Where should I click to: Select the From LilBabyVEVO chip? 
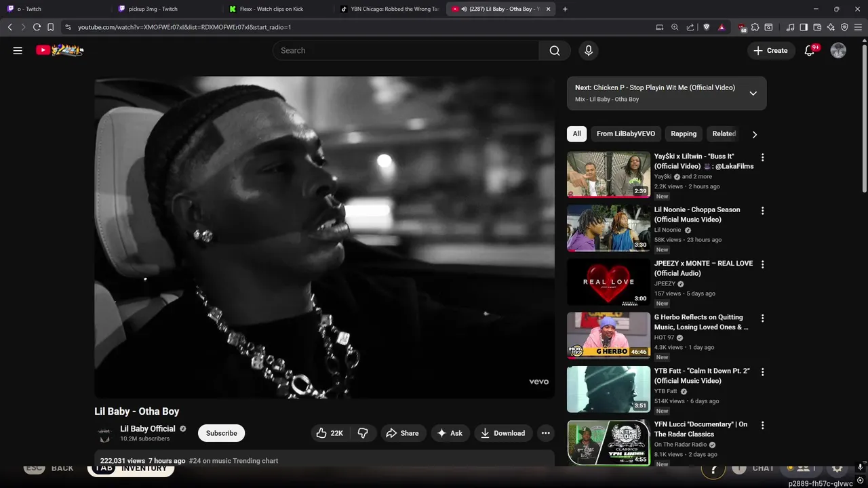click(x=626, y=134)
